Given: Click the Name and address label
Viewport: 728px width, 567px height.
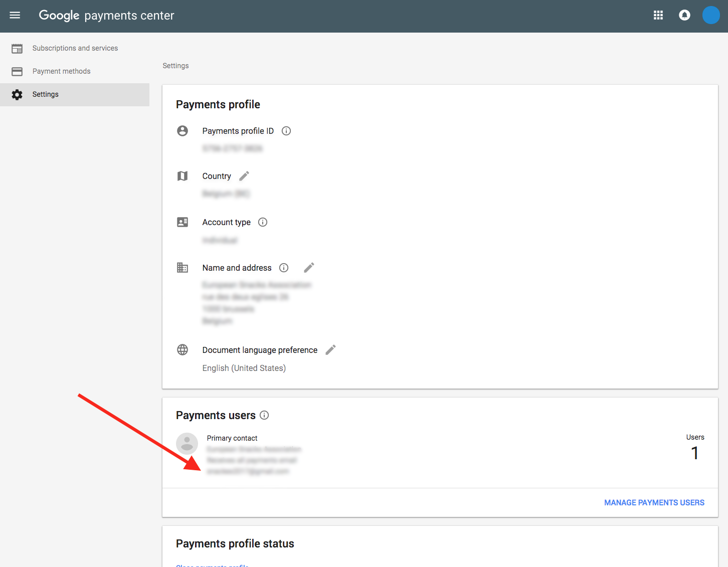Looking at the screenshot, I should (x=237, y=268).
